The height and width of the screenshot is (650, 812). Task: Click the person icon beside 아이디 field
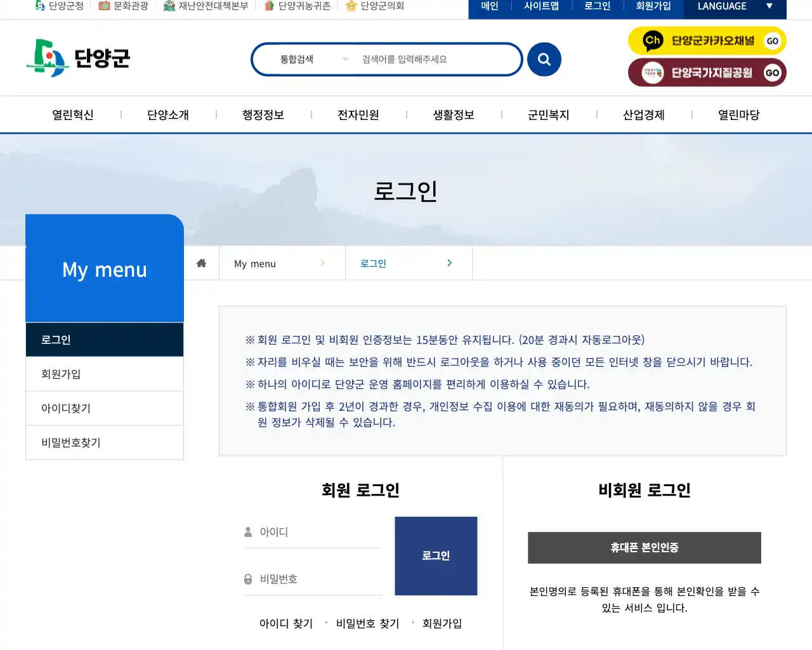coord(247,532)
